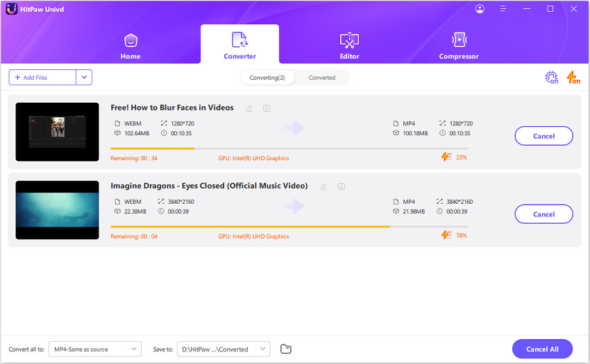Edit title of Blur Faces video
The width and height of the screenshot is (590, 364).
click(x=249, y=109)
